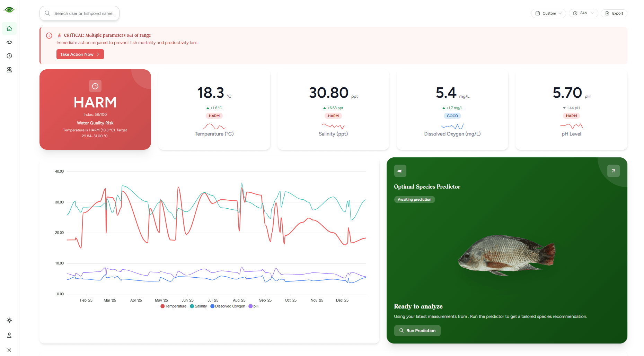Viewport: 644px width, 356px height.
Task: Focus the search user or fishpond field
Action: pyautogui.click(x=79, y=13)
